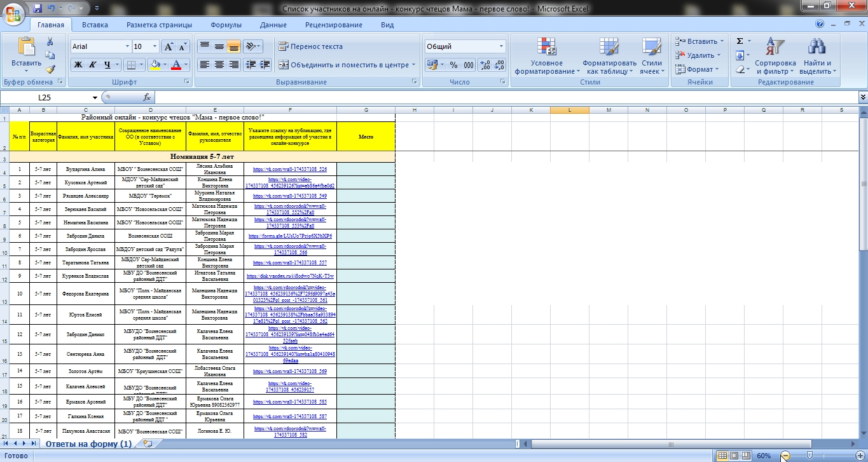Open Условное форматирование dropdown
Screen dimensions: 868x462
pyautogui.click(x=547, y=56)
